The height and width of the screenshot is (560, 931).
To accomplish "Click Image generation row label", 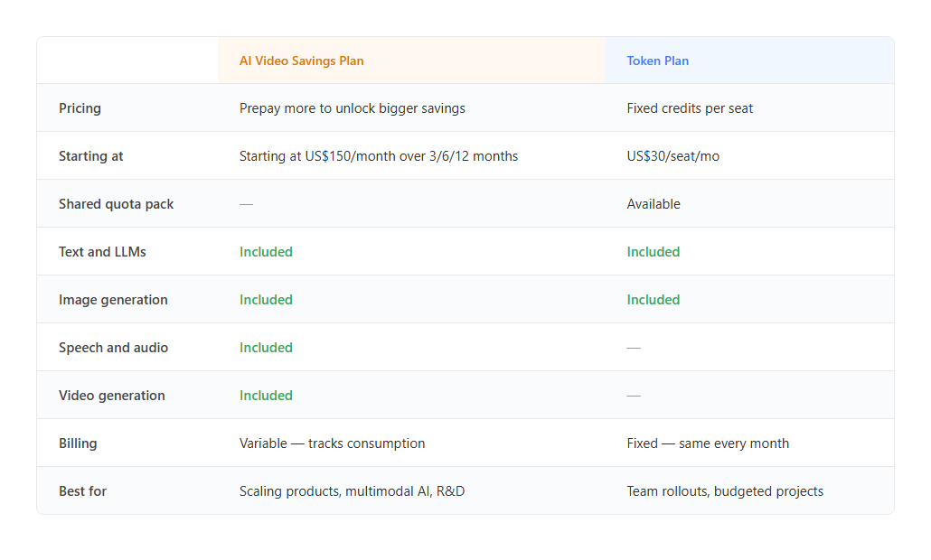I will (113, 300).
